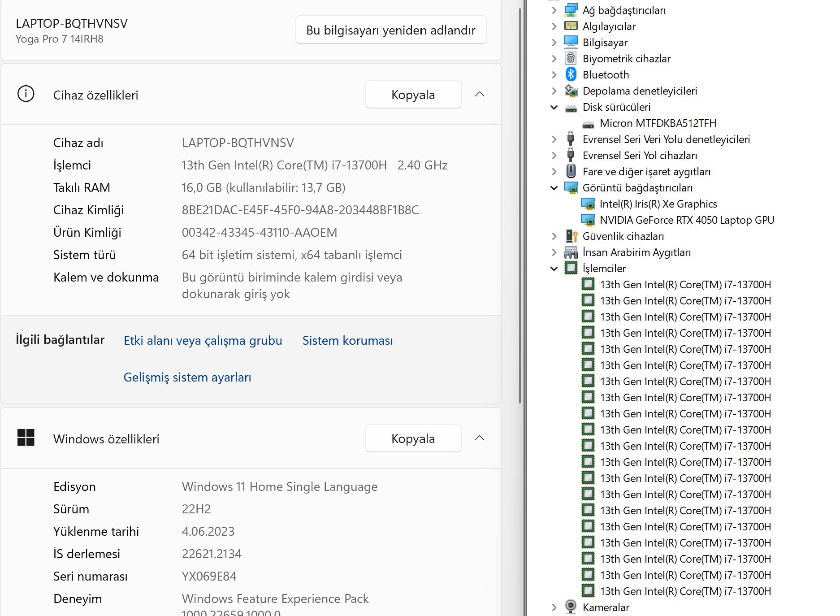Click Kopyala in Windows özellikleri section
This screenshot has width=840, height=616.
coord(413,438)
